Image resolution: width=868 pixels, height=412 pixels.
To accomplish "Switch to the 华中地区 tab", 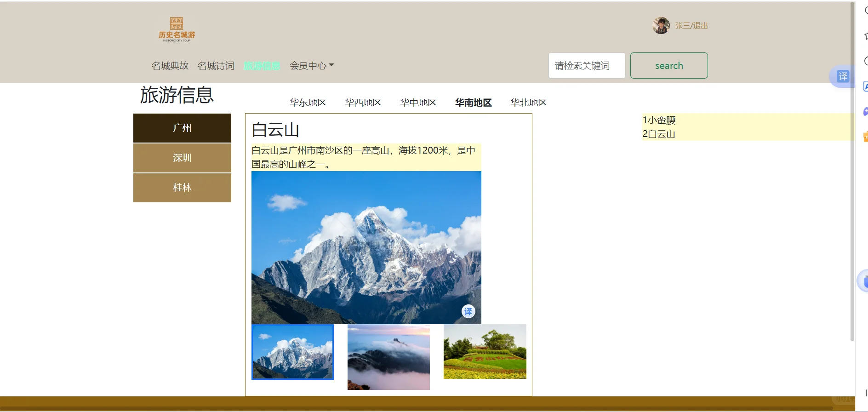I will (x=418, y=103).
